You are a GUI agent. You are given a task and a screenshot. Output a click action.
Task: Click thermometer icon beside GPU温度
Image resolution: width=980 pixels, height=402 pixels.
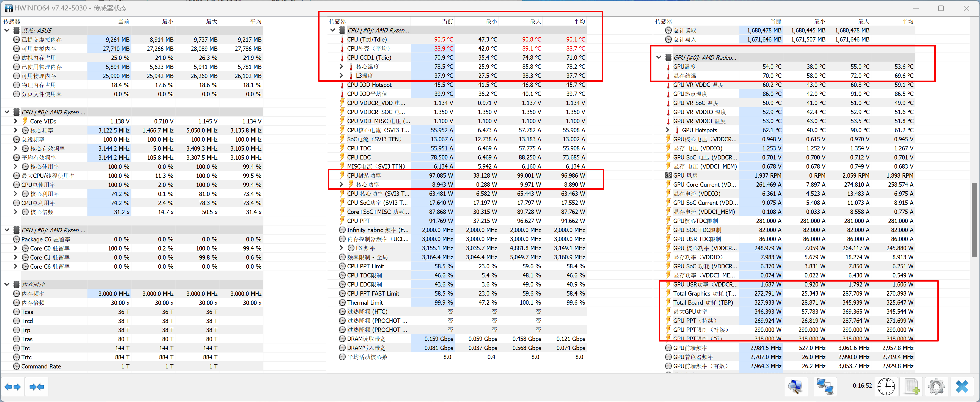pyautogui.click(x=668, y=67)
